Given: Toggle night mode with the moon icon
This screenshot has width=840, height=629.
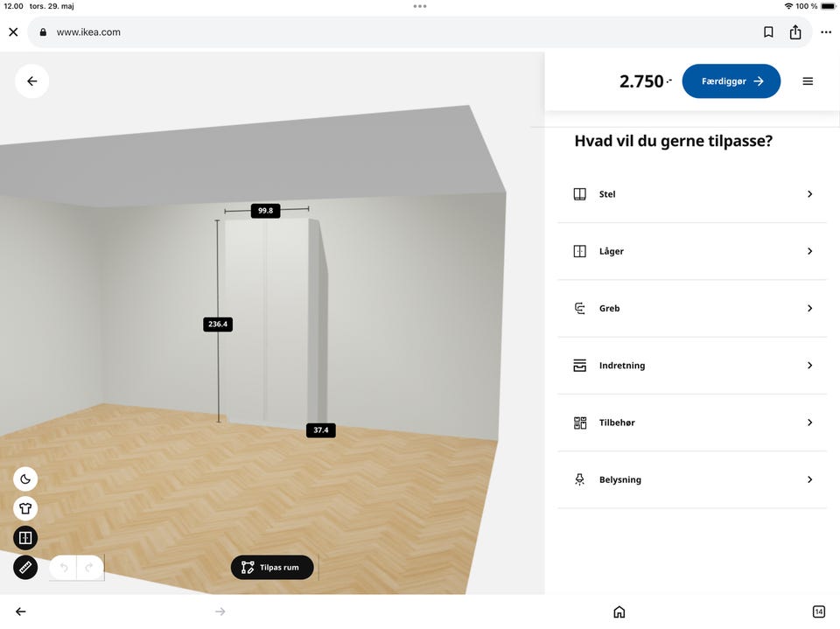Looking at the screenshot, I should point(25,479).
